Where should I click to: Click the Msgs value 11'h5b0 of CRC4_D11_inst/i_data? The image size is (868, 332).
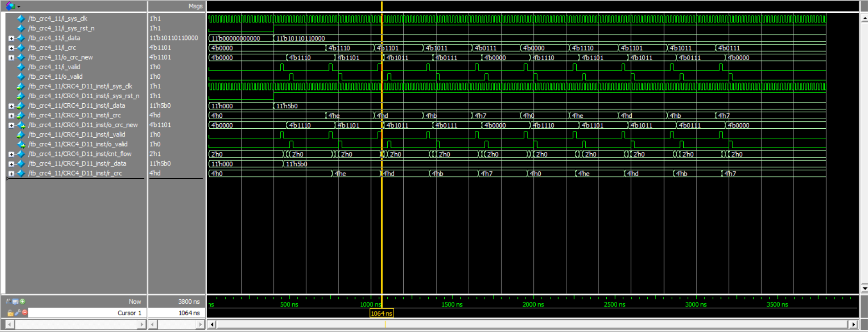(x=160, y=106)
